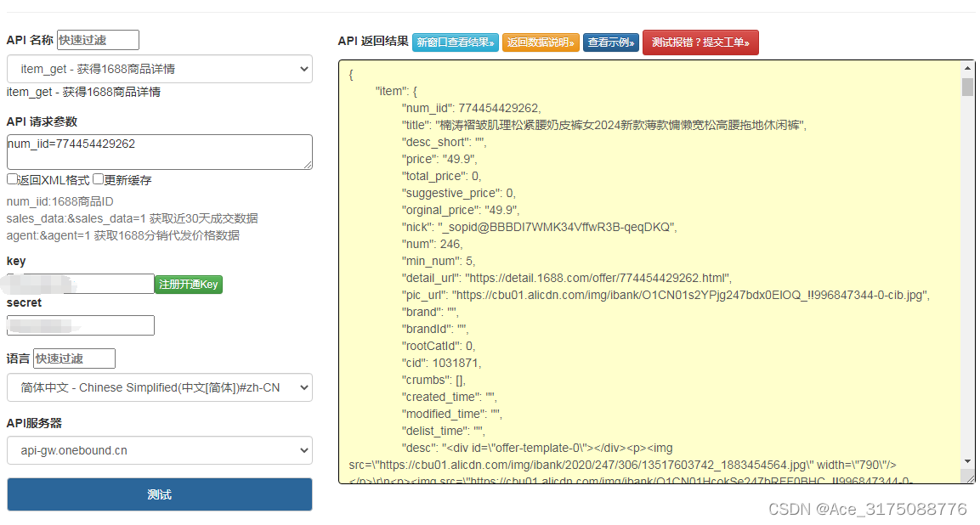Click the 语言 text input box
The height and width of the screenshot is (525, 980).
point(74,358)
